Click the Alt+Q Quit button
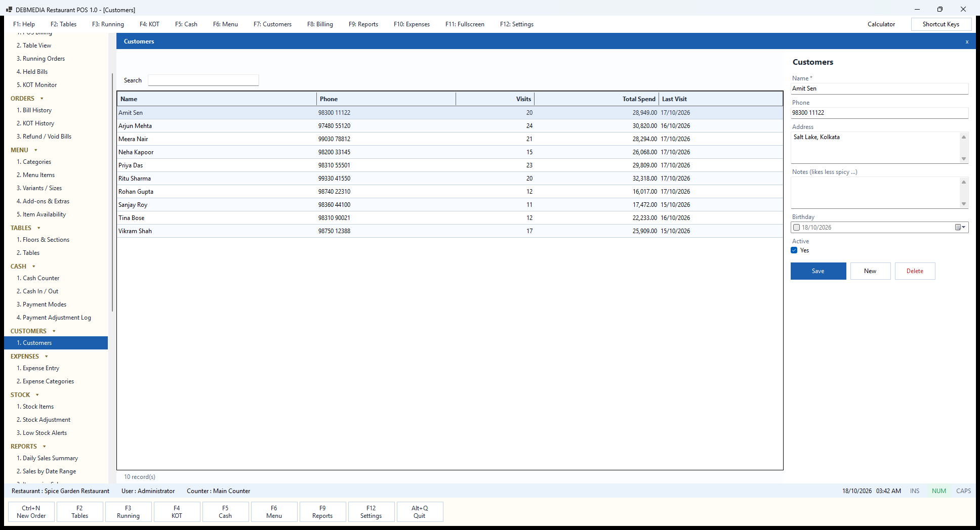The image size is (980, 530). point(420,512)
